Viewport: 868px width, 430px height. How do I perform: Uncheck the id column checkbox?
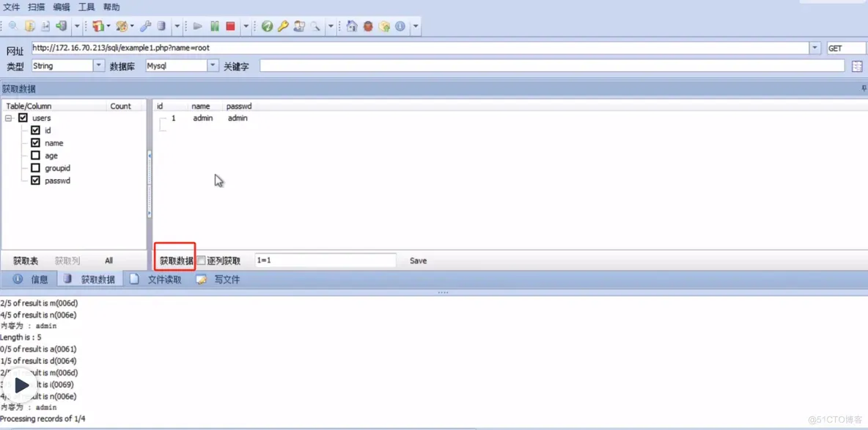(x=35, y=130)
